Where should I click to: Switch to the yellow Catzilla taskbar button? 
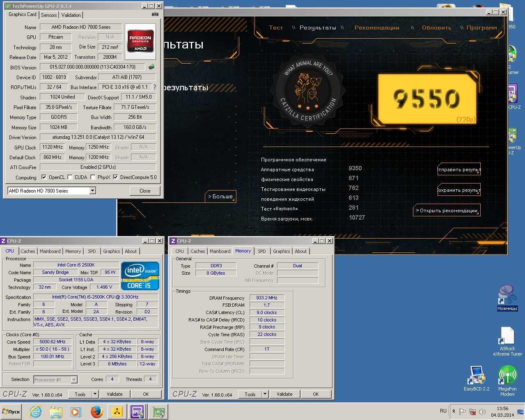tap(117, 411)
